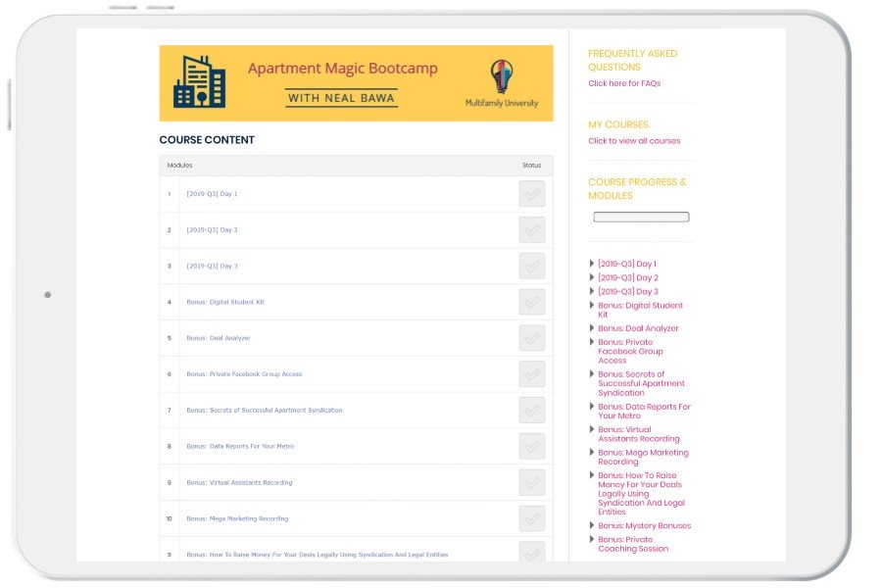This screenshot has width=882, height=588.
Task: Expand sidebar arrow for [2019-Q3] Day 2
Action: click(x=591, y=277)
